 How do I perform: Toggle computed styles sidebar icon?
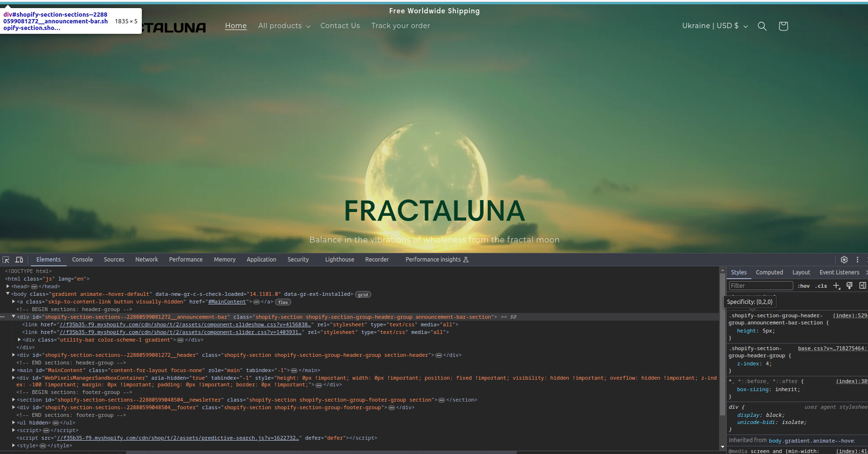(862, 286)
